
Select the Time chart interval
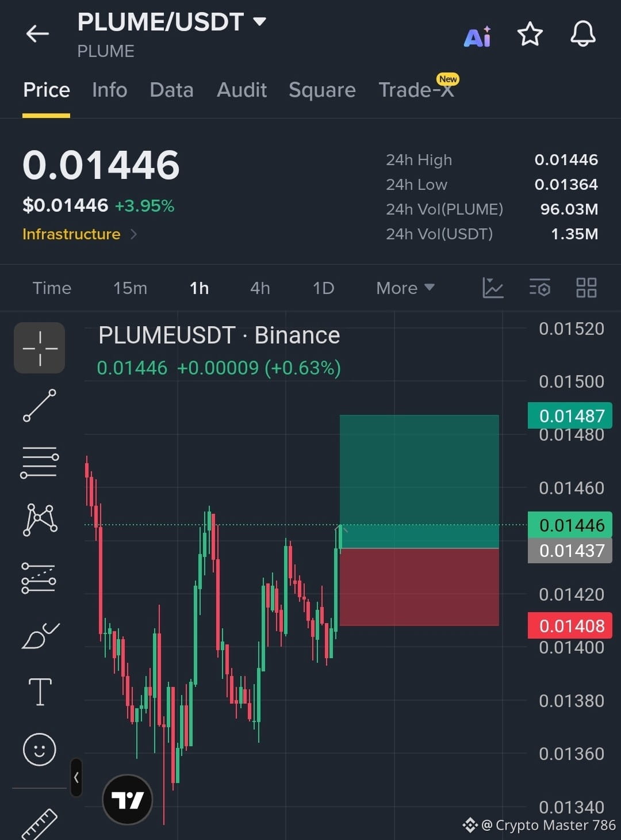click(x=52, y=288)
